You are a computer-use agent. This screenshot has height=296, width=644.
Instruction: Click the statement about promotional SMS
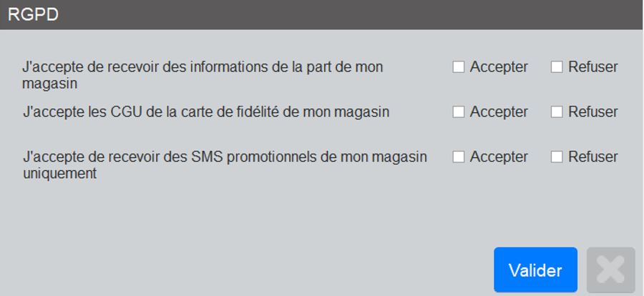click(x=225, y=165)
